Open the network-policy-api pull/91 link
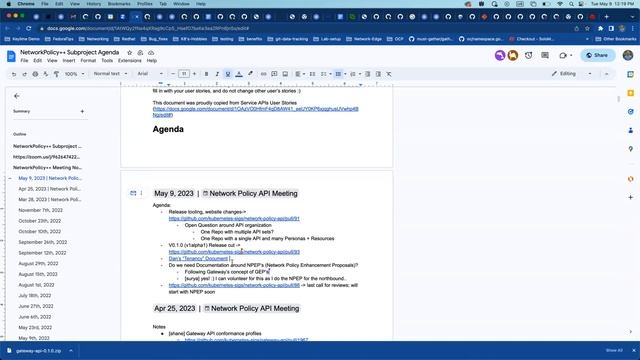 [x=234, y=218]
